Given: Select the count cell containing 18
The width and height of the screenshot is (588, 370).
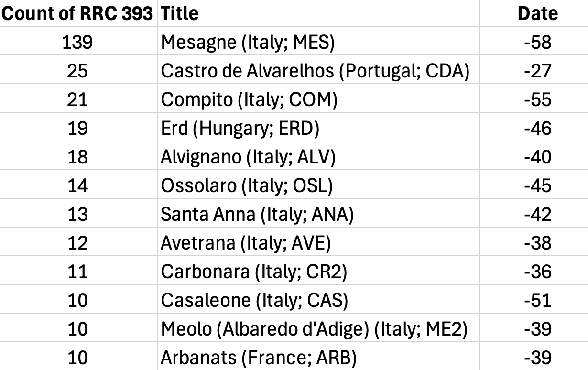Looking at the screenshot, I should pos(77,157).
